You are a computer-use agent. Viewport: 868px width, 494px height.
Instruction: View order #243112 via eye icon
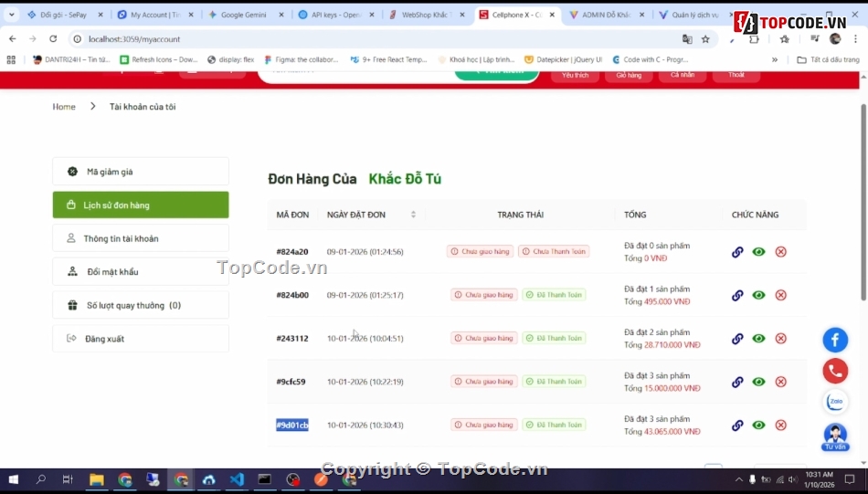pyautogui.click(x=759, y=339)
